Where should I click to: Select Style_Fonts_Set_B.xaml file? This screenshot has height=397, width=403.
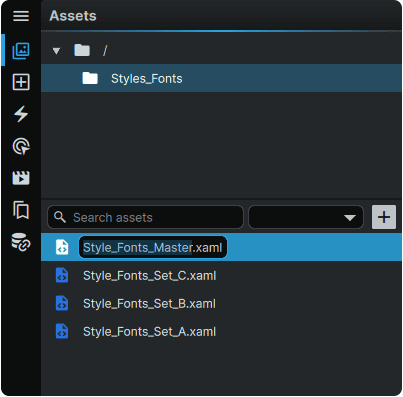tap(221, 304)
